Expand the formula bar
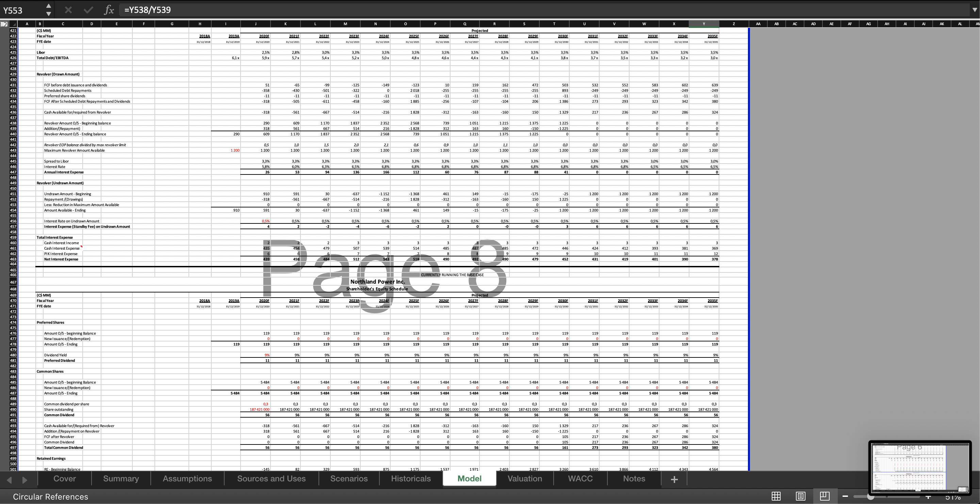980x504 pixels. 974,10
